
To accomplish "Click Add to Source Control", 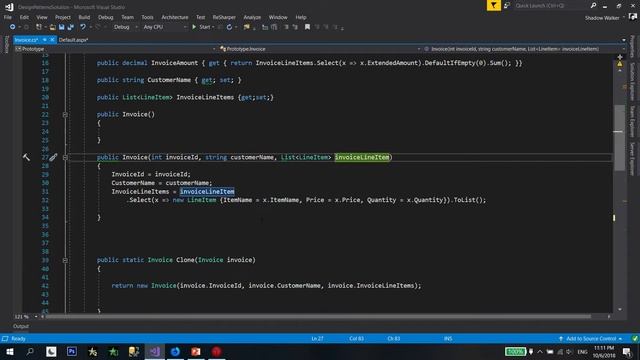I will pyautogui.click(x=591, y=339).
